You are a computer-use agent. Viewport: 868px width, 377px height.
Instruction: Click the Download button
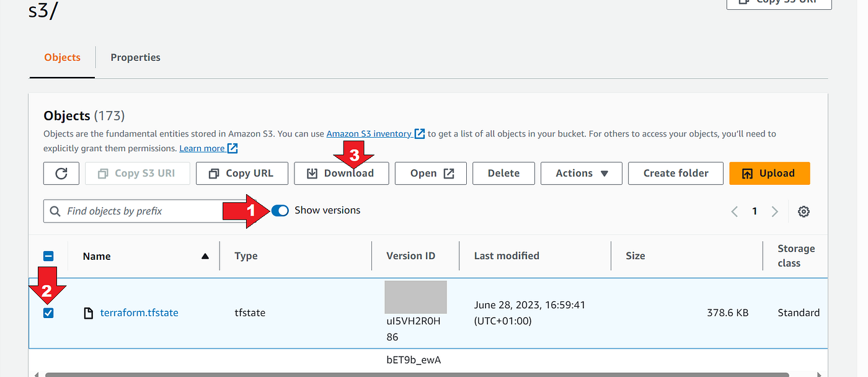tap(341, 174)
